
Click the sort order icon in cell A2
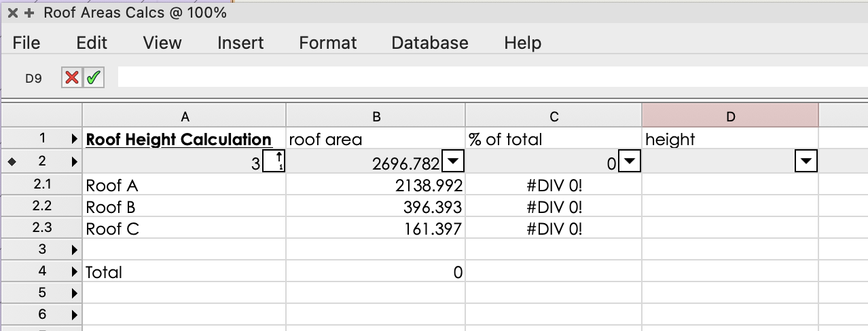click(274, 161)
